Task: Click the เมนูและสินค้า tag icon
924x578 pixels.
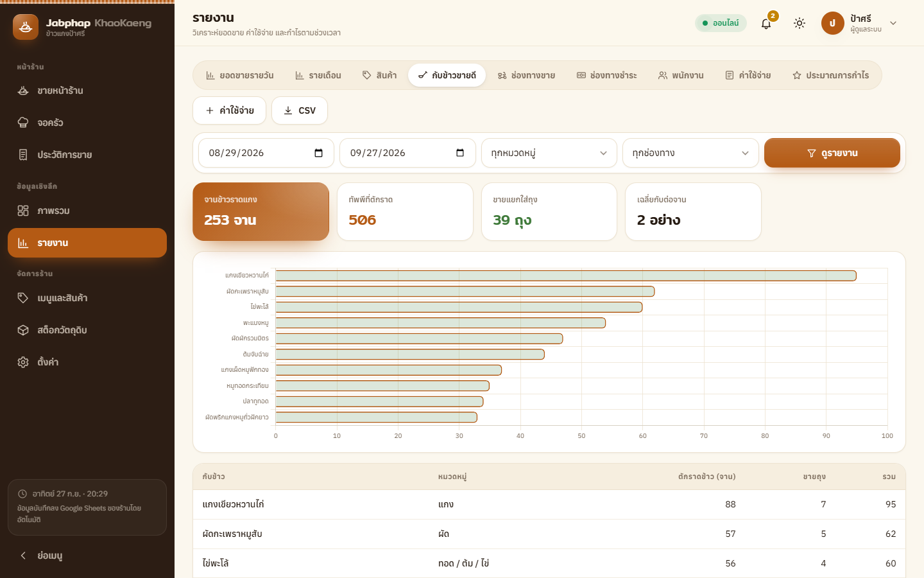Action: [x=23, y=298]
